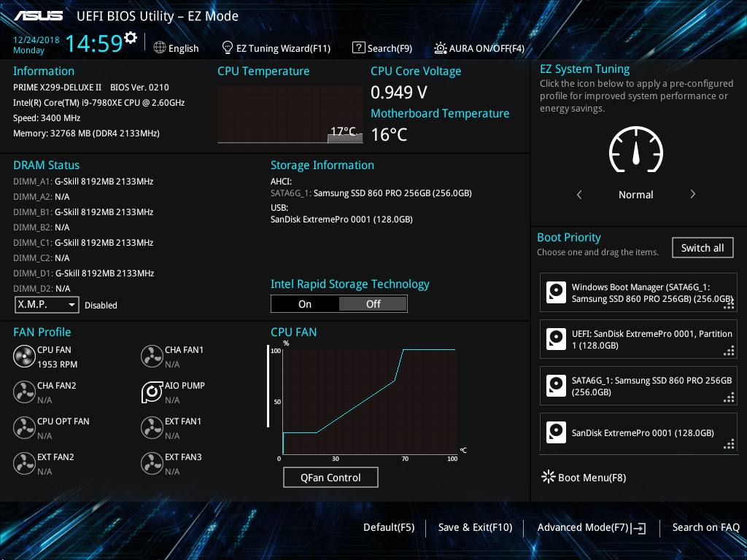The height and width of the screenshot is (560, 747).
Task: Click SATA6G_1 Samsung SSD storage entry
Action: 371,192
